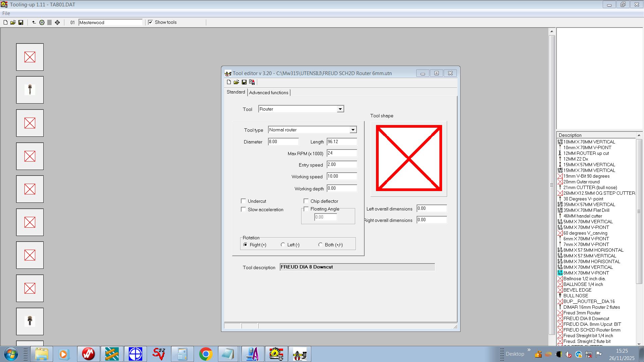This screenshot has width=644, height=362.
Task: Click the new file icon in main toolbar
Action: pyautogui.click(x=5, y=22)
